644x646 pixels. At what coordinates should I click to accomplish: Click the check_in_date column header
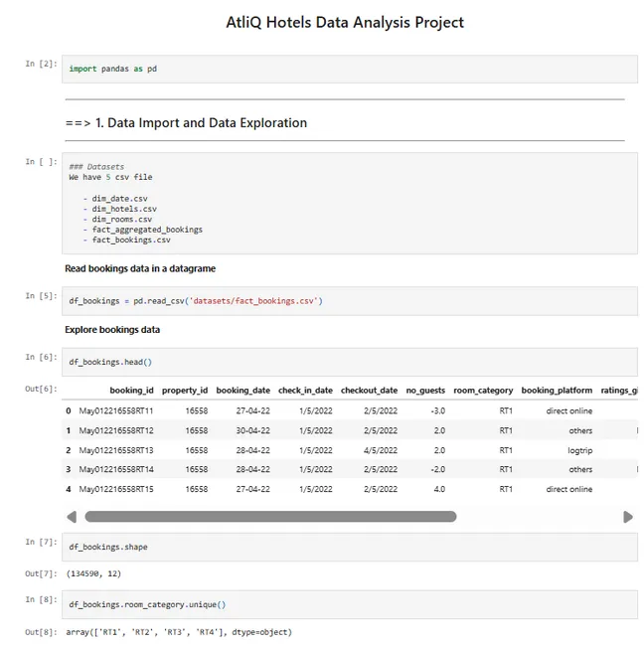coord(305,391)
